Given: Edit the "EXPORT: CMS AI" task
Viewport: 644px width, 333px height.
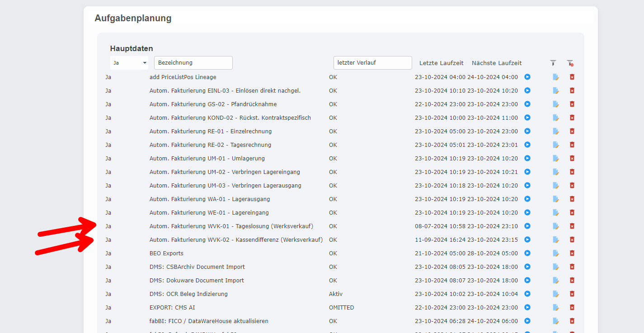Looking at the screenshot, I should (x=555, y=307).
